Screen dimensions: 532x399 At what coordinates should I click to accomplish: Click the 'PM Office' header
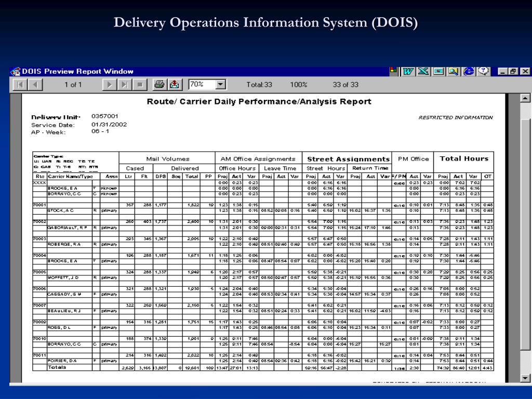point(413,159)
